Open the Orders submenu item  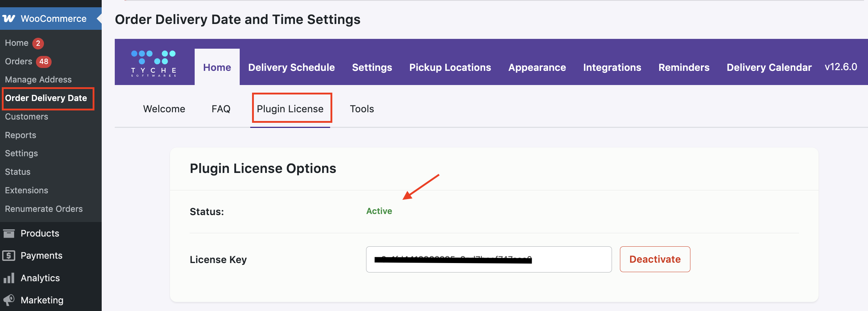[x=19, y=61]
